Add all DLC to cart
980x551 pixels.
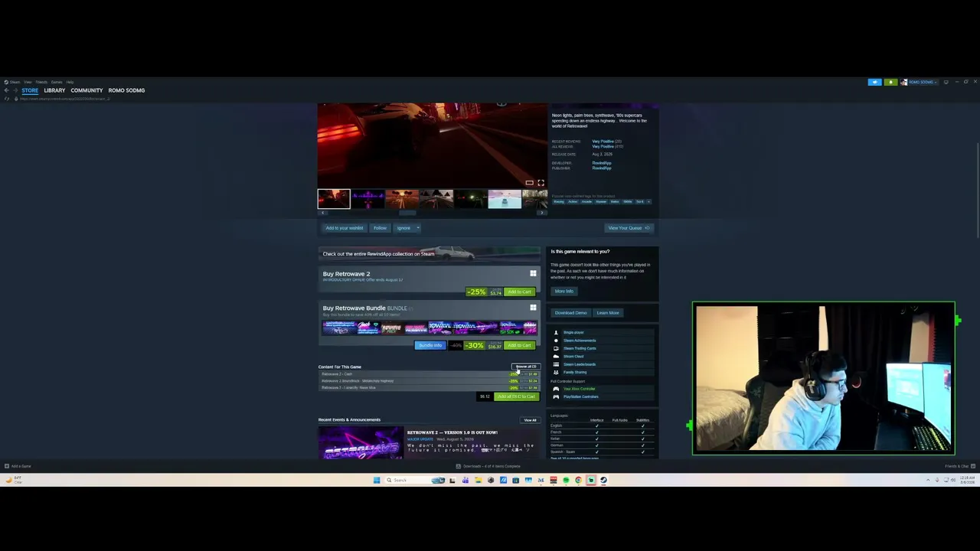point(517,396)
